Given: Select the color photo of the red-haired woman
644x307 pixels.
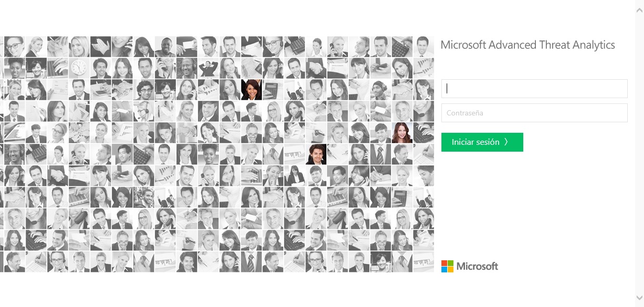Looking at the screenshot, I should (x=402, y=133).
